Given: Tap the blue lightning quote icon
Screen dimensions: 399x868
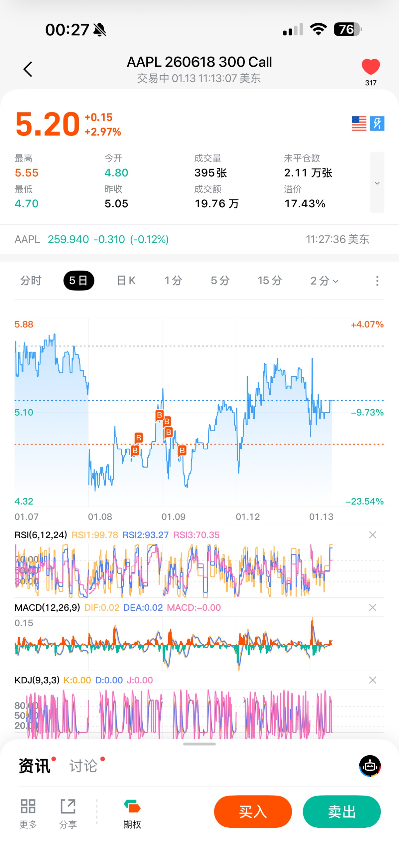Looking at the screenshot, I should (x=377, y=124).
